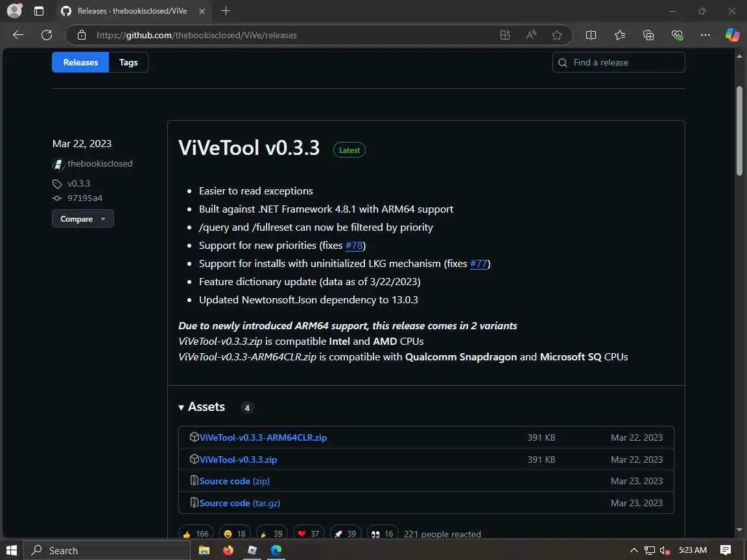
Task: Open issue #78 link
Action: [x=354, y=245]
